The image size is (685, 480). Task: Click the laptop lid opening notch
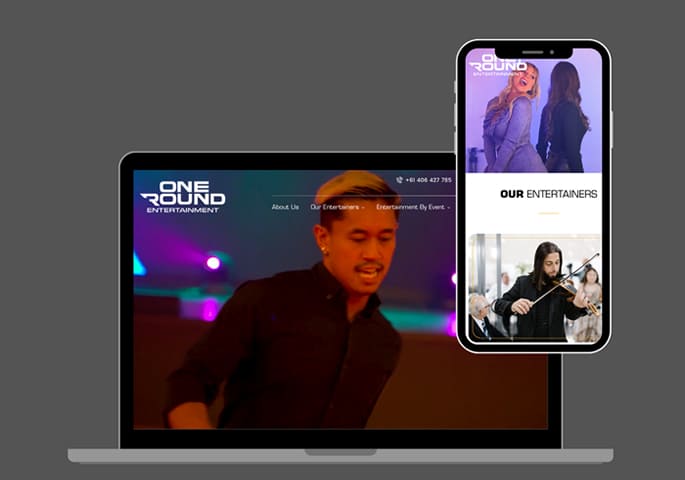[x=340, y=453]
